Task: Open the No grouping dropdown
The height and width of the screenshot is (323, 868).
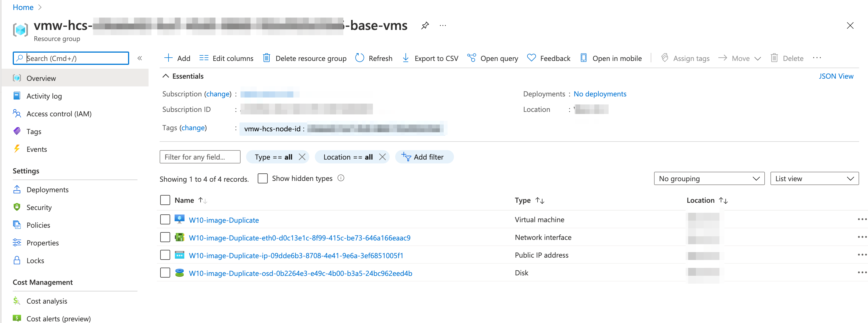Action: (709, 178)
